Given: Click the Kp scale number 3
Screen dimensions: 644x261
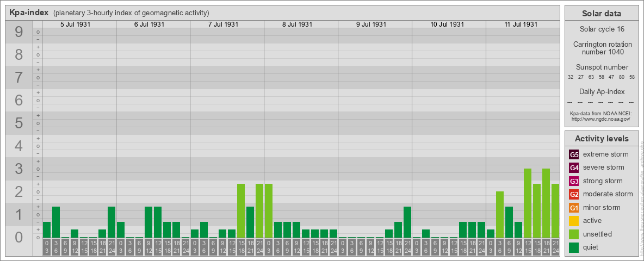Looking at the screenshot, I should pyautogui.click(x=18, y=169).
